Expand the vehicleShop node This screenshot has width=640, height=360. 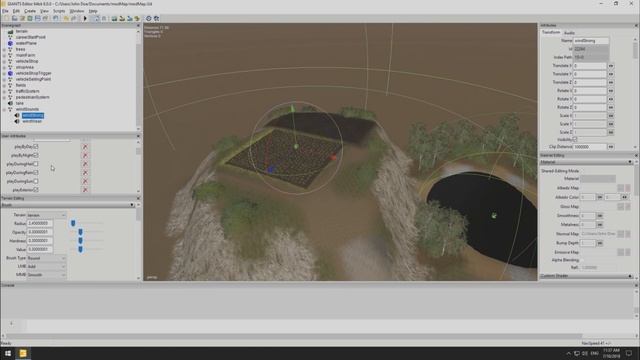point(4,61)
